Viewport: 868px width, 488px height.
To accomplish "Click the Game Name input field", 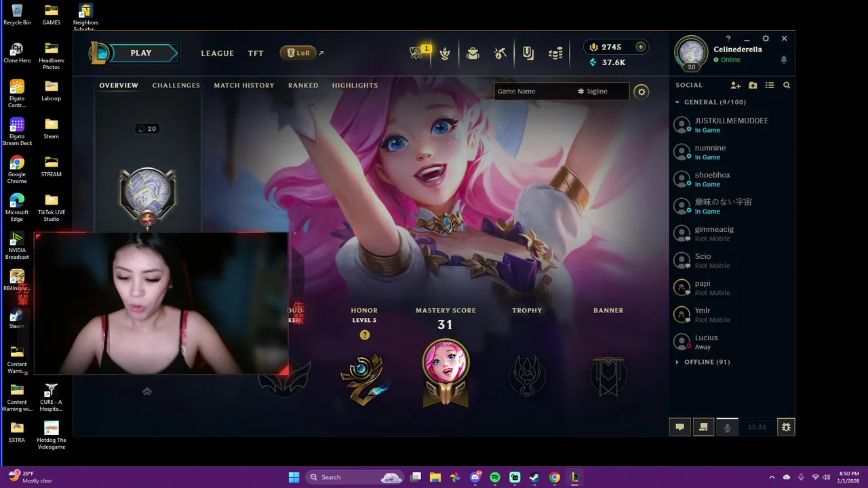I will pyautogui.click(x=534, y=91).
